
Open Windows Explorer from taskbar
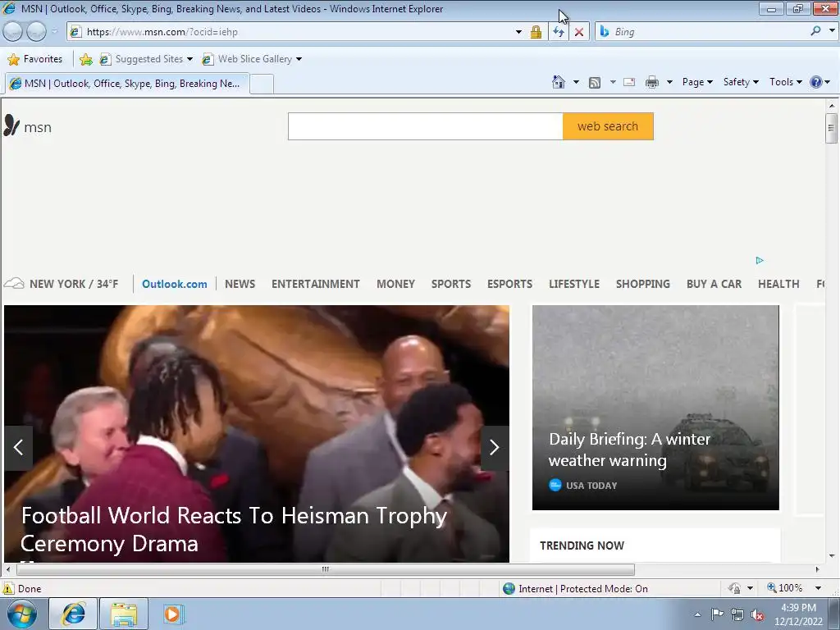pyautogui.click(x=124, y=614)
